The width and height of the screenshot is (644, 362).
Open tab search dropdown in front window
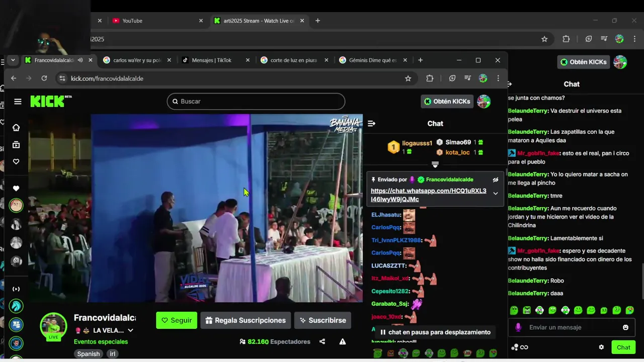click(13, 60)
